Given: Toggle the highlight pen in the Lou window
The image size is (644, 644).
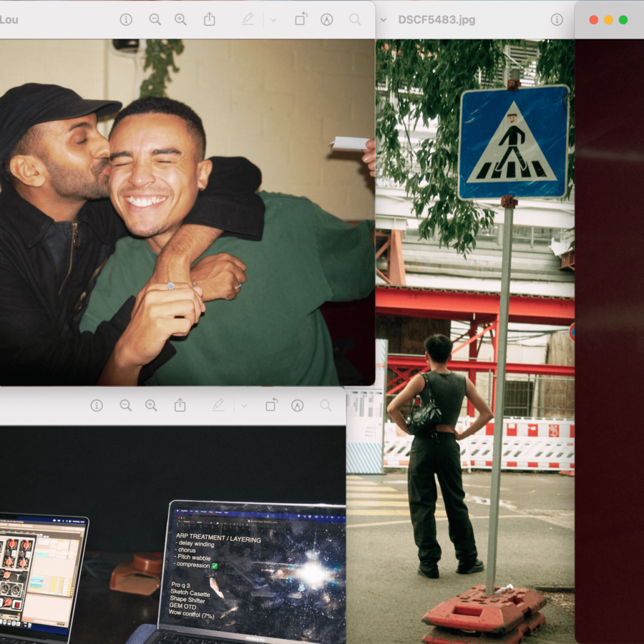Looking at the screenshot, I should point(248,19).
